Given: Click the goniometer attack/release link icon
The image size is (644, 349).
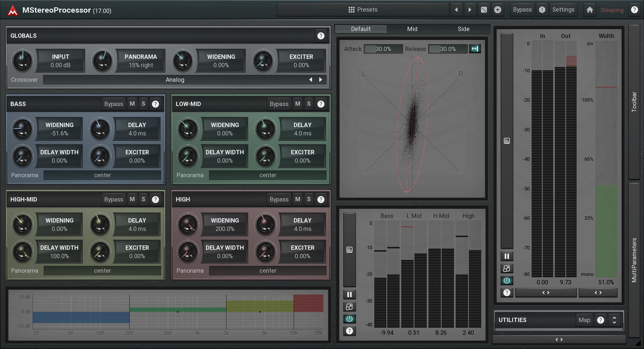Looking at the screenshot, I should (x=475, y=49).
